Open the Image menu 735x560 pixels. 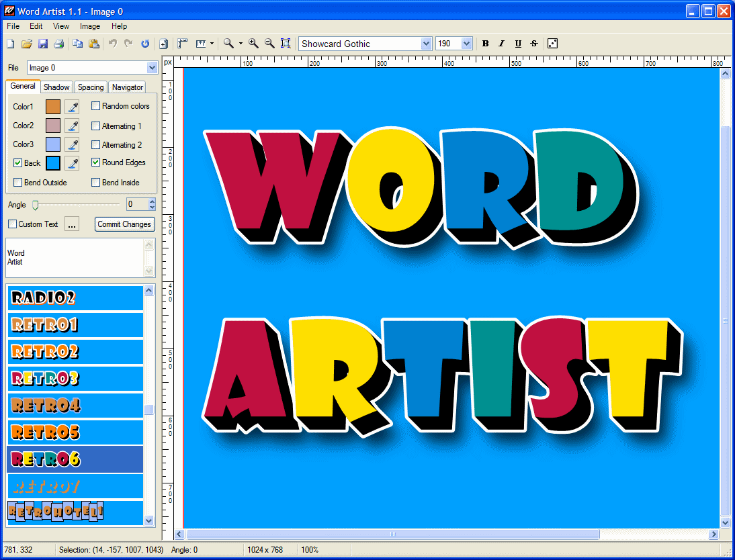click(x=90, y=26)
